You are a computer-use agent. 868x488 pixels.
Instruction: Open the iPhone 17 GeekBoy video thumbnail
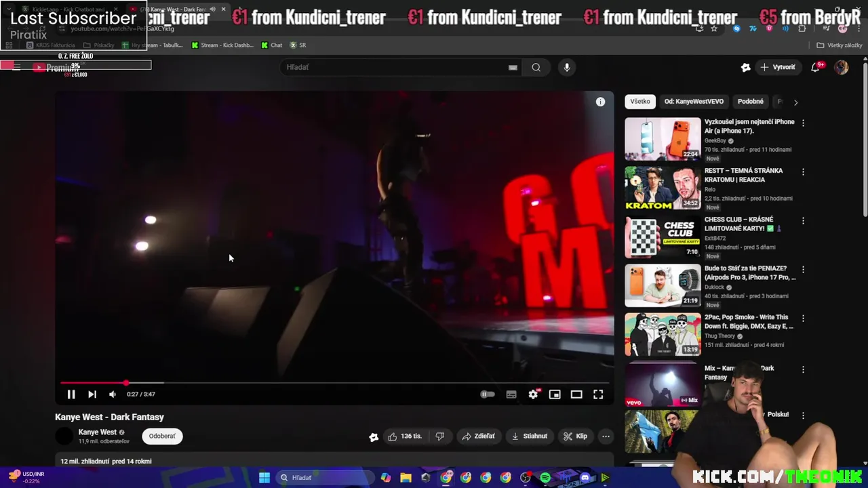tap(663, 139)
